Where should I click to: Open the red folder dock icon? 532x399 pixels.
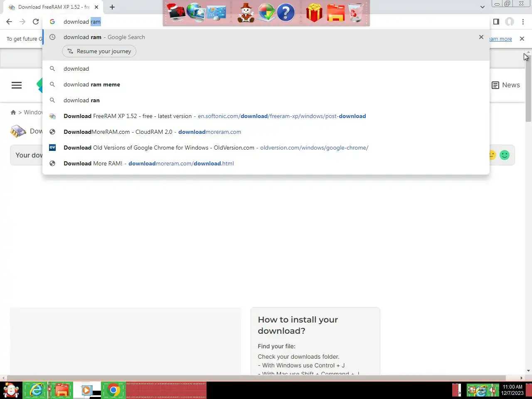[x=336, y=12]
